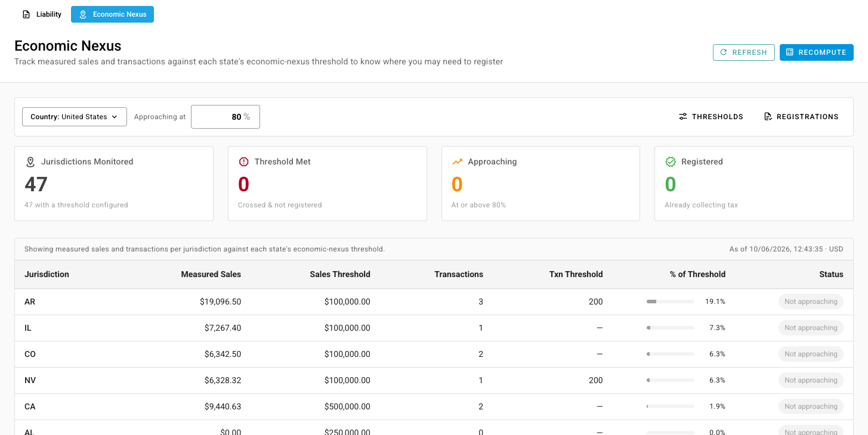Click the Jurisdictions Monitored location icon
Viewport: 868px width, 435px height.
coord(30,161)
